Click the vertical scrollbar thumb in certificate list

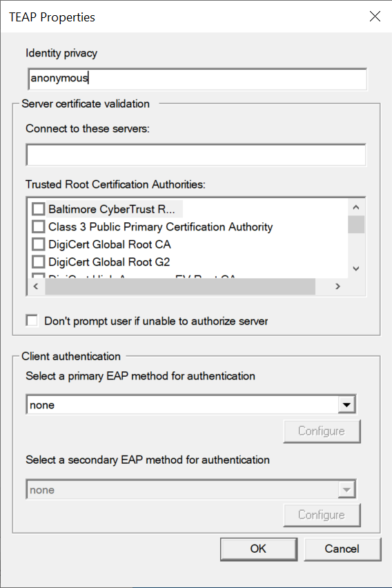tap(356, 224)
